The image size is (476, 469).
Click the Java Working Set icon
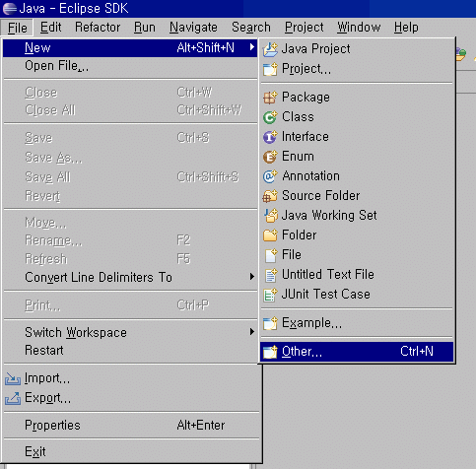[271, 216]
